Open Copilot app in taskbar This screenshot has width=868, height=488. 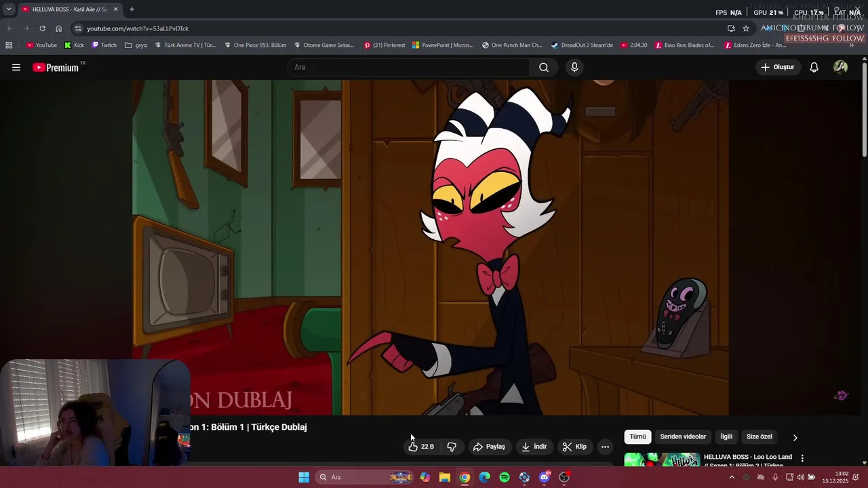425,477
